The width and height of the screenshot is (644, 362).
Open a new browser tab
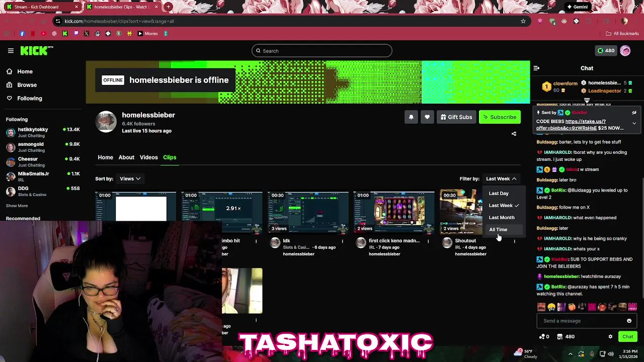[x=168, y=7]
